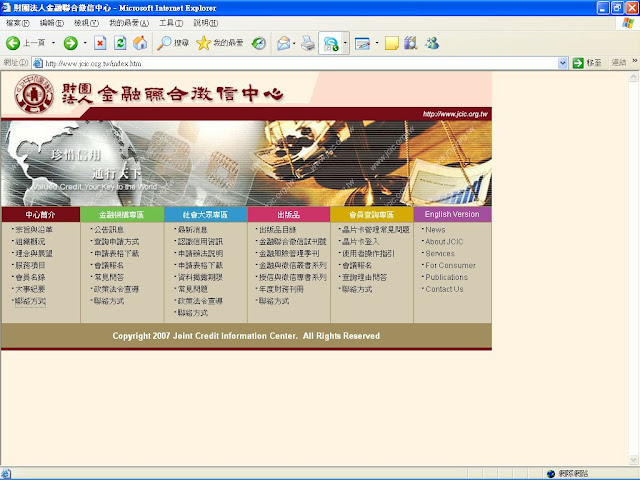This screenshot has height=480, width=640.
Task: Click the Windows flag logo
Action: pos(628,23)
